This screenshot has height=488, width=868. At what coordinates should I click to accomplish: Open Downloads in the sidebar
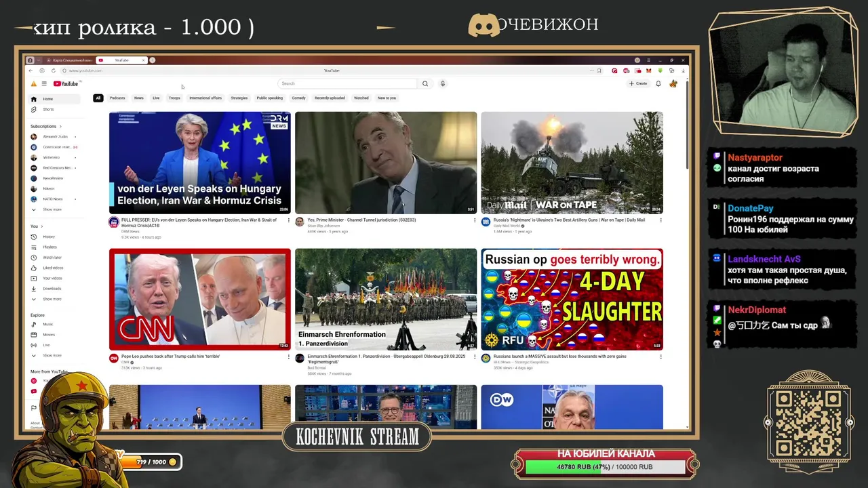(54, 289)
